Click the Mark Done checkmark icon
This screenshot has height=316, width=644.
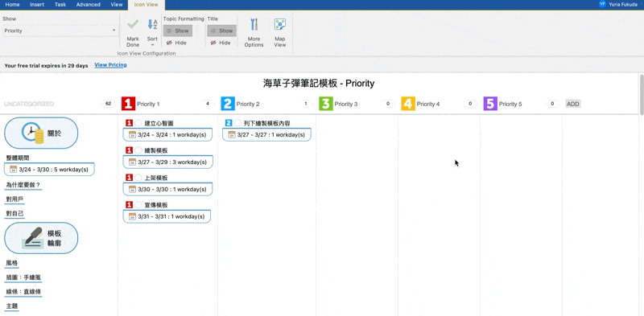[133, 25]
